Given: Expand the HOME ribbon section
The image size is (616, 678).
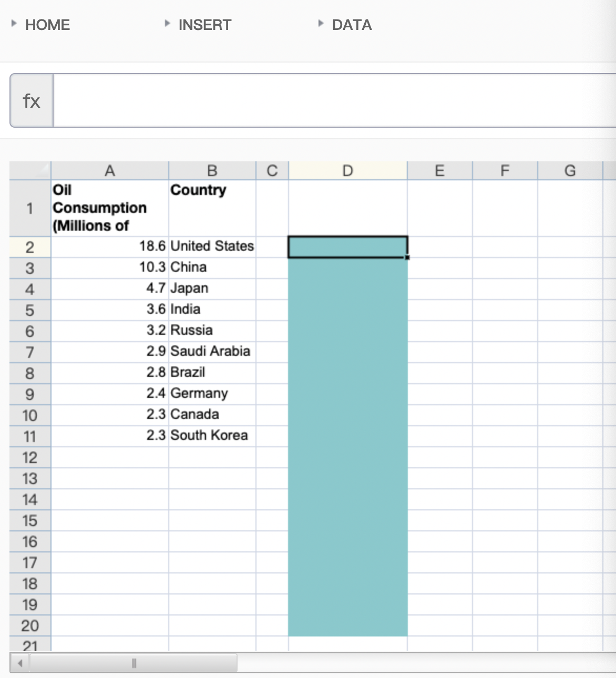Looking at the screenshot, I should coord(41,25).
